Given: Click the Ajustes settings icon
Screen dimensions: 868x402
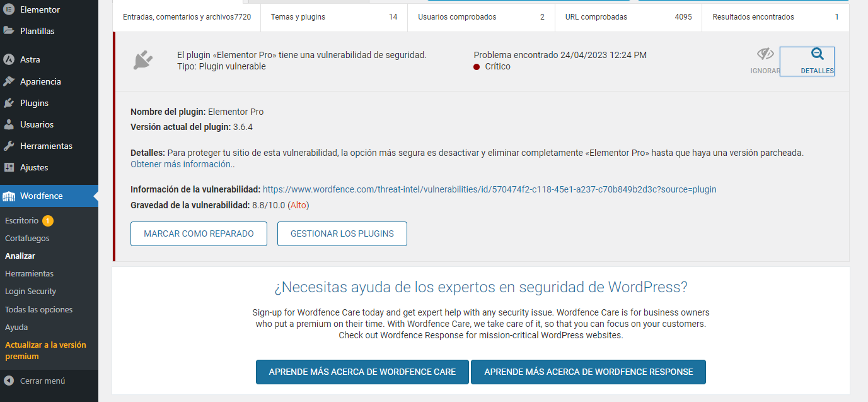Looking at the screenshot, I should click(x=9, y=167).
